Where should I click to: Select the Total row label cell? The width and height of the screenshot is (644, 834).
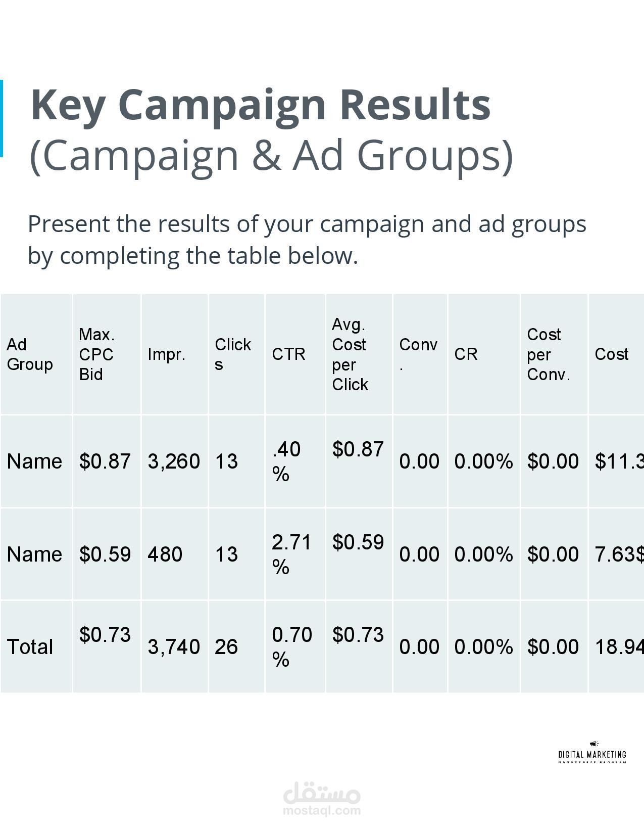30,647
